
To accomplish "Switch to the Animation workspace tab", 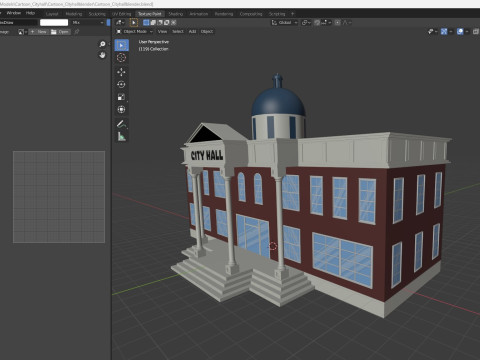I will pyautogui.click(x=199, y=14).
